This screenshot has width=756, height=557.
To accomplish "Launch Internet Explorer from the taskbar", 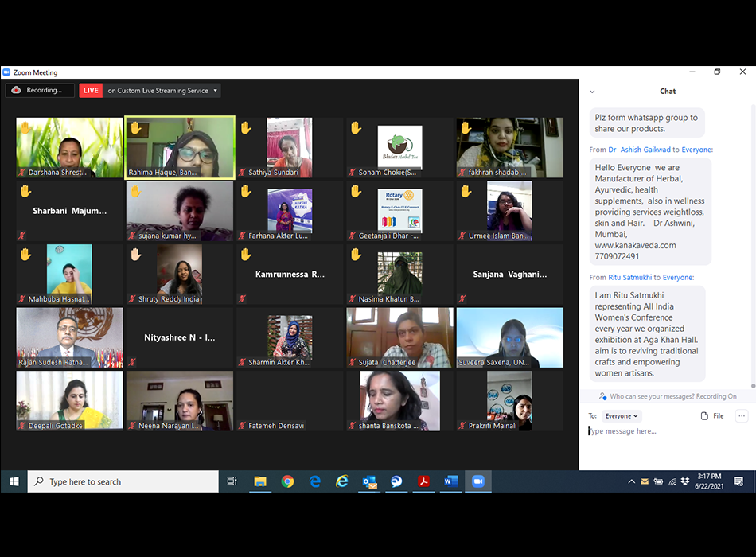I will (x=342, y=481).
